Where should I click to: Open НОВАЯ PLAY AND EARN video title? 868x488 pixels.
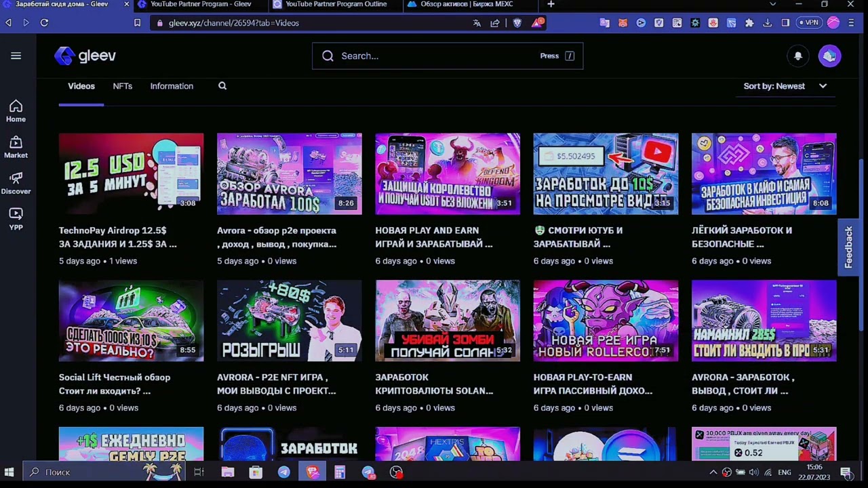[x=434, y=237]
